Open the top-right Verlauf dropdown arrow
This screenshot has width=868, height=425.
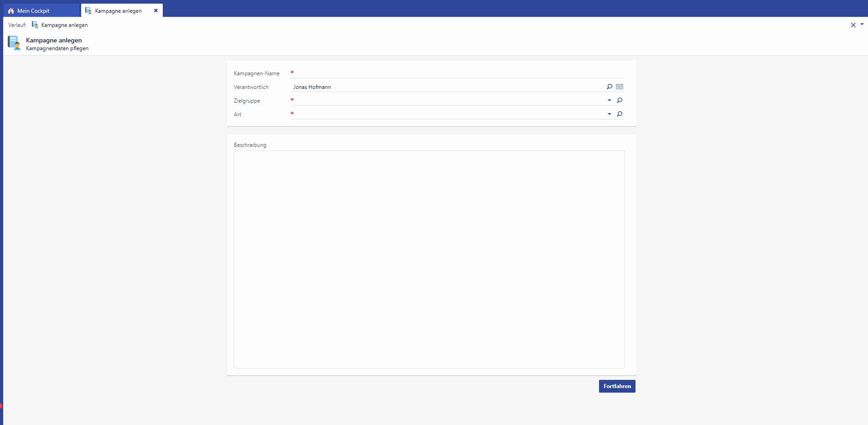click(862, 25)
